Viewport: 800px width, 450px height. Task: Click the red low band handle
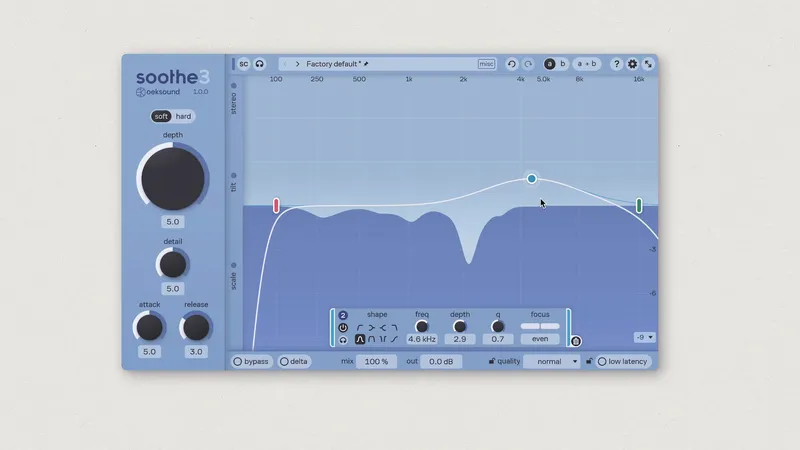[x=276, y=205]
